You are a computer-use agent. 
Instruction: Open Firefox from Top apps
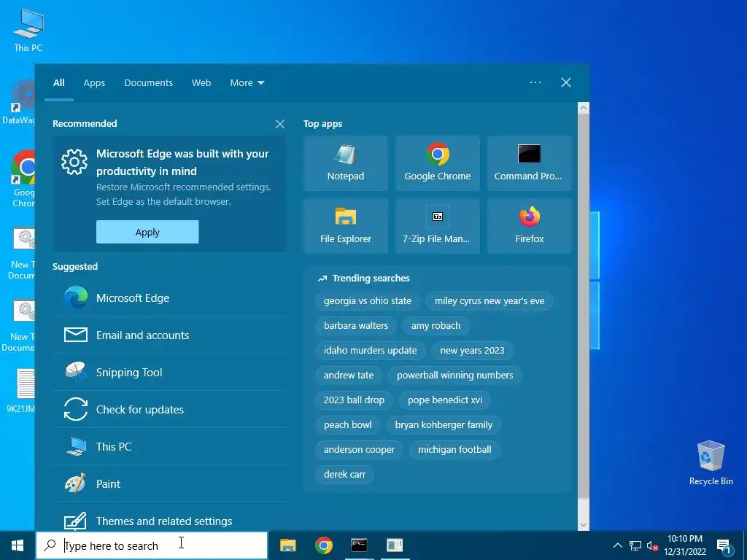point(530,226)
